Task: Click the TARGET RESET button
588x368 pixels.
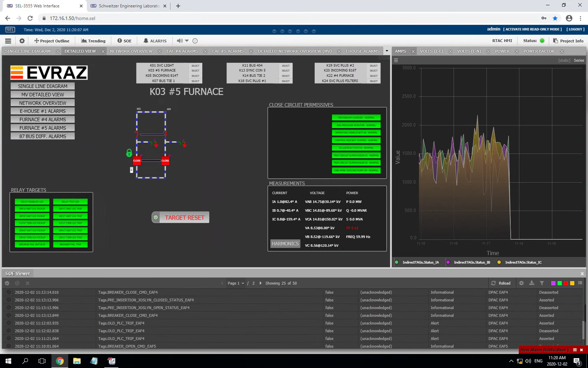Action: coord(181,217)
